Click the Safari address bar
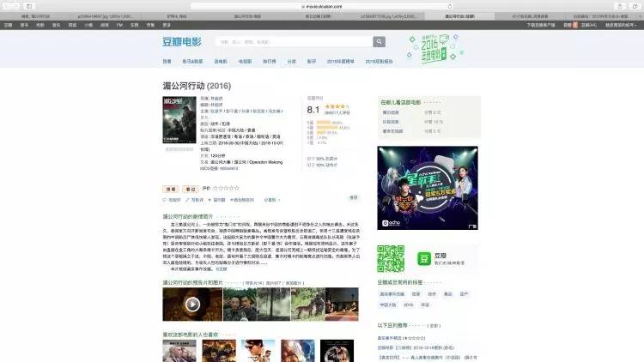The height and width of the screenshot is (362, 644). pyautogui.click(x=322, y=6)
